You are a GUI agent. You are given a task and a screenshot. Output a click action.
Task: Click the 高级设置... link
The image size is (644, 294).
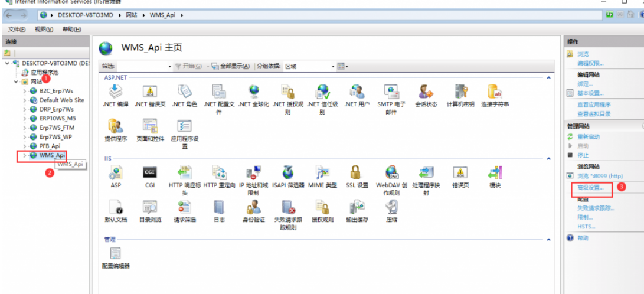tap(591, 188)
